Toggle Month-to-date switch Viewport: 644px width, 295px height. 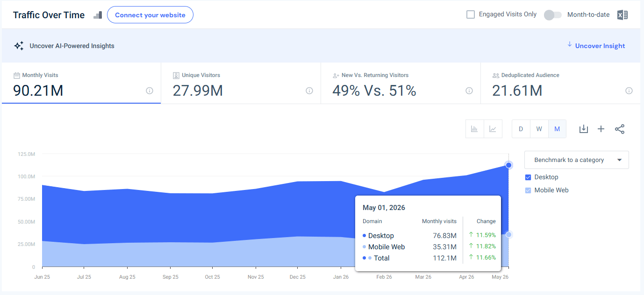552,15
